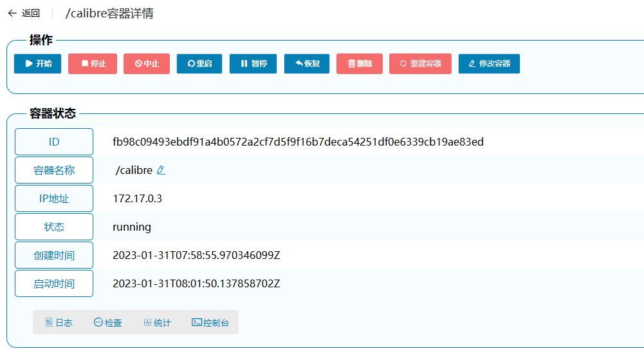Click the 启动时间 timestamp value
The height and width of the screenshot is (353, 644).
pos(196,283)
